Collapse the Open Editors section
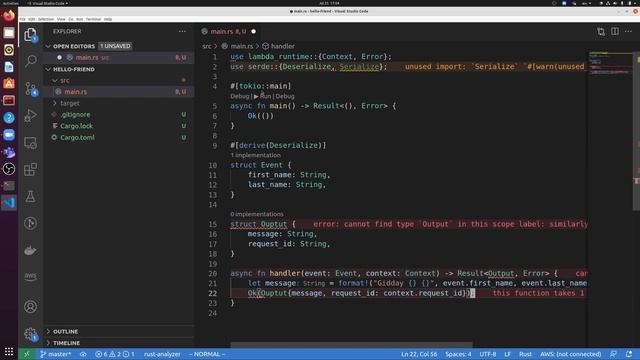Screen dimensions: 640x360 tap(49, 46)
